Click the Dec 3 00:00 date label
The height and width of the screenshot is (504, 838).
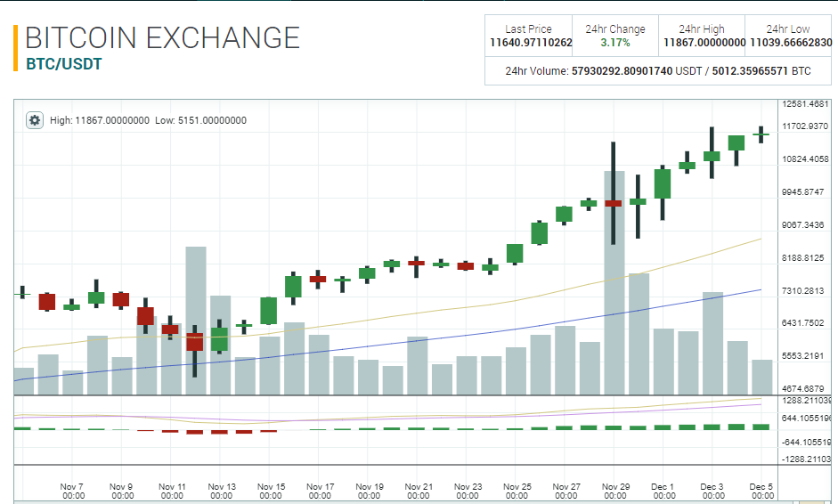pyautogui.click(x=713, y=492)
